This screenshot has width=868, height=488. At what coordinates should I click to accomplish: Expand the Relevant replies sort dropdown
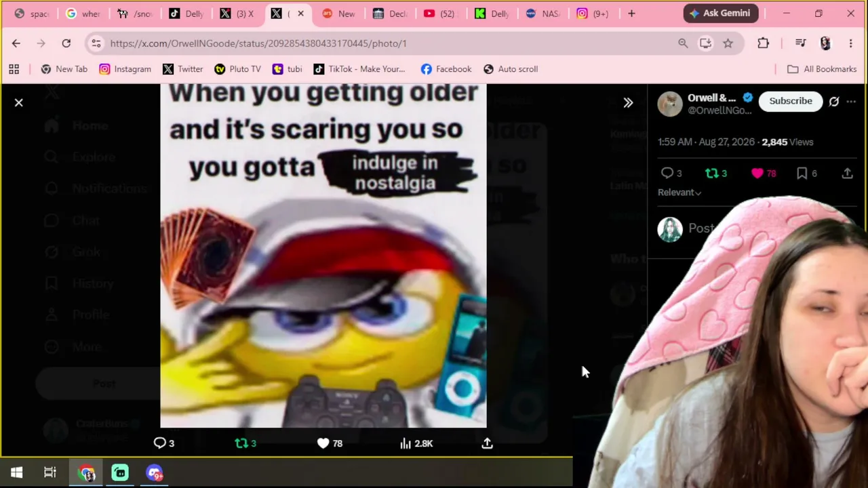pos(679,192)
